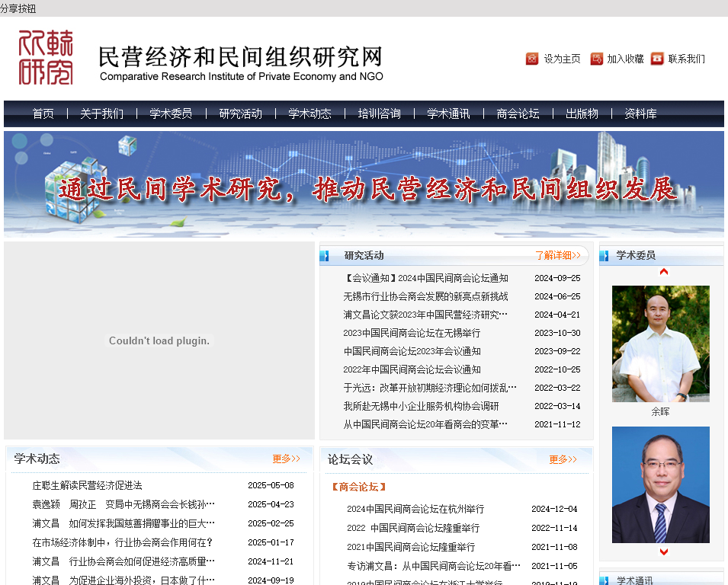Click the home icon beside 设为主页
The height and width of the screenshot is (585, 728).
point(532,59)
